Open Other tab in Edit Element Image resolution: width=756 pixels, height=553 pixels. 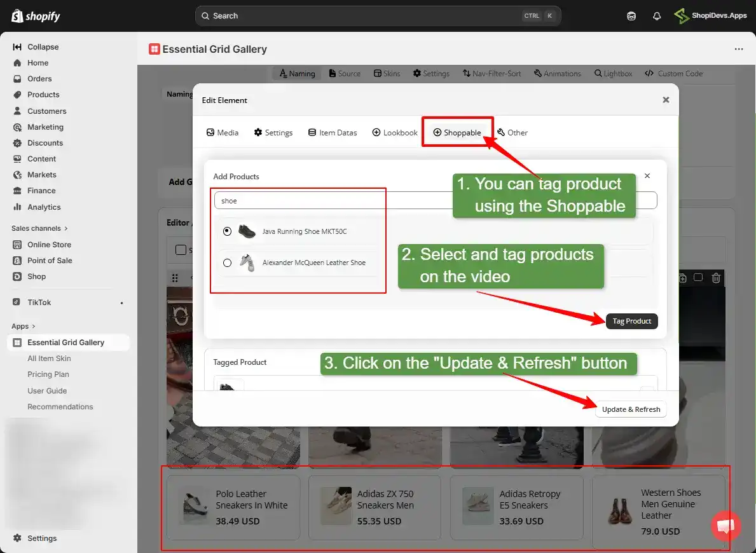tap(512, 133)
